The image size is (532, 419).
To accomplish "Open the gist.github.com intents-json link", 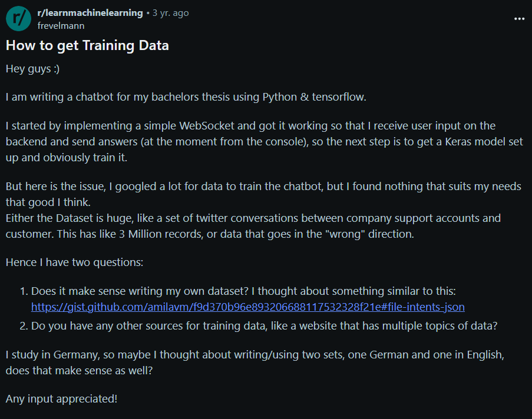I will (247, 307).
